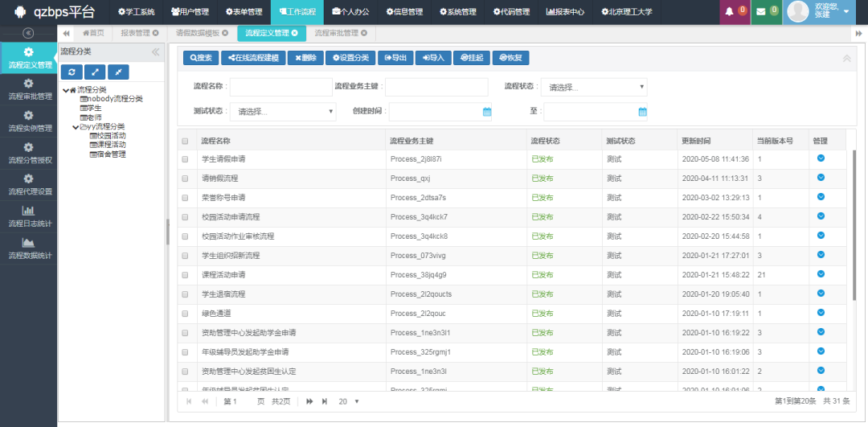This screenshot has height=427, width=868.
Task: Click the 流程名称 input field
Action: [280, 87]
